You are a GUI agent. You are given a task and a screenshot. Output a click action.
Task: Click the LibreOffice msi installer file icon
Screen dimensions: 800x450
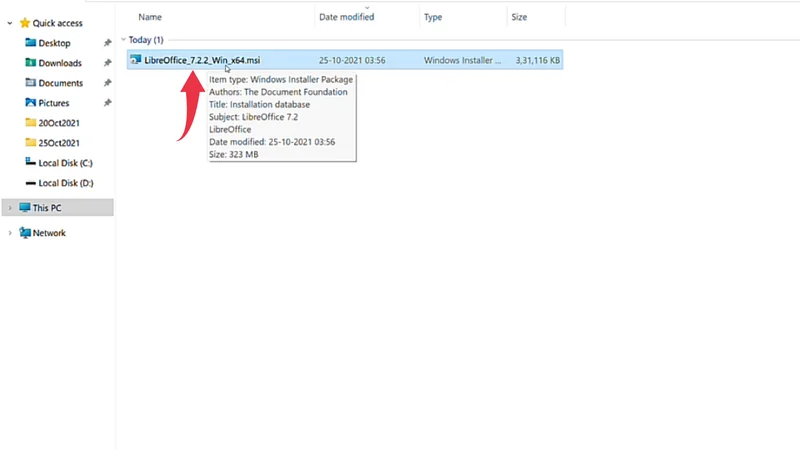[135, 60]
